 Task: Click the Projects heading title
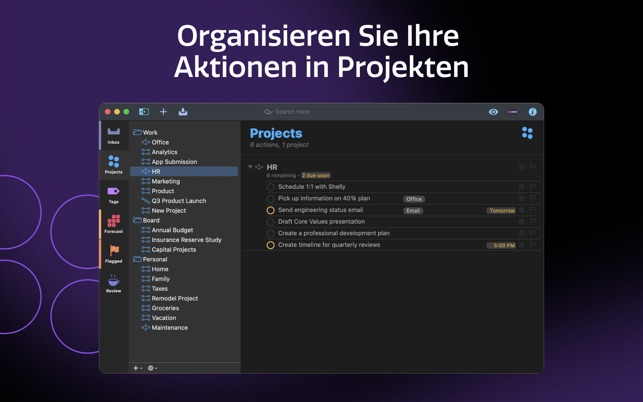click(x=276, y=133)
